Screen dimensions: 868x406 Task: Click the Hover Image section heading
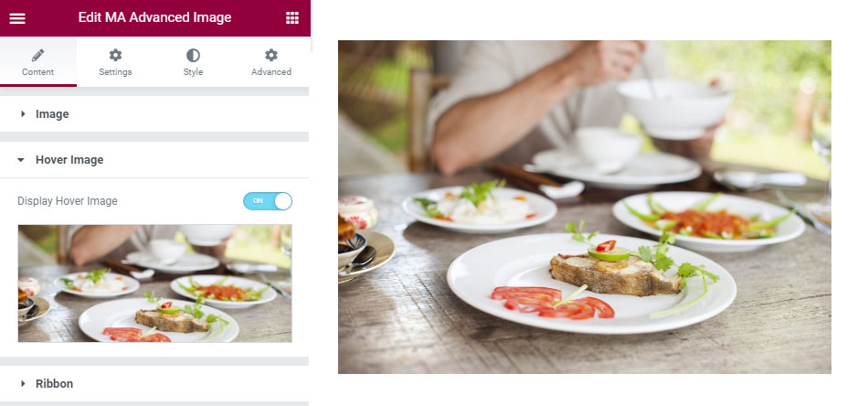click(x=69, y=160)
